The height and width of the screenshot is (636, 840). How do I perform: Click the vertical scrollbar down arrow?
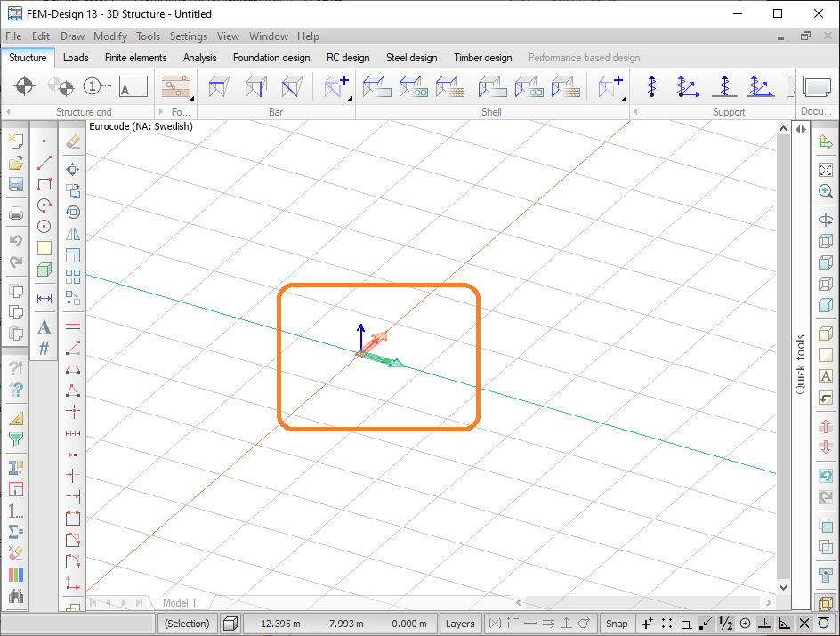point(783,587)
